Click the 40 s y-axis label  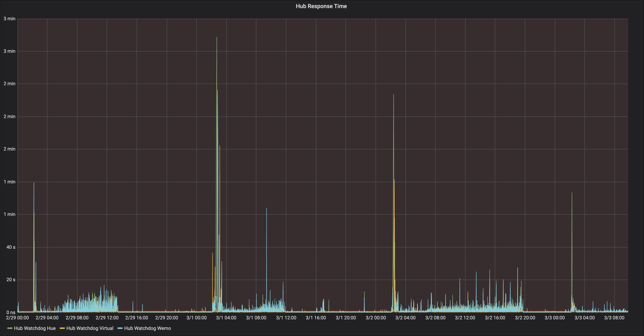tap(11, 247)
